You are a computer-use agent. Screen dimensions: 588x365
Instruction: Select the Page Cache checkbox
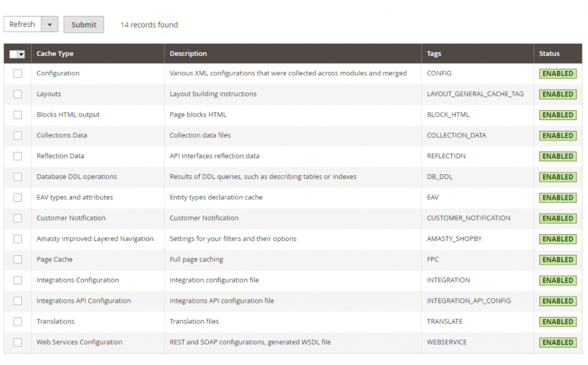pyautogui.click(x=18, y=259)
